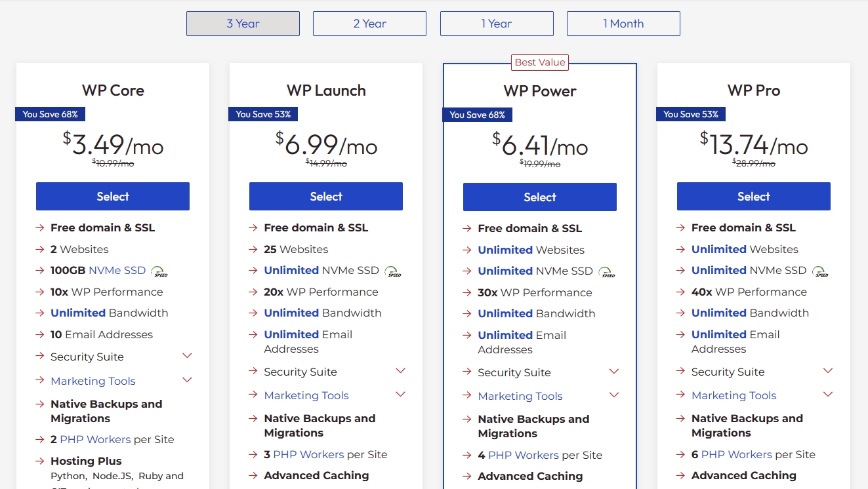Open PHP Workers link in WP Pro
This screenshot has height=489, width=868.
click(736, 454)
